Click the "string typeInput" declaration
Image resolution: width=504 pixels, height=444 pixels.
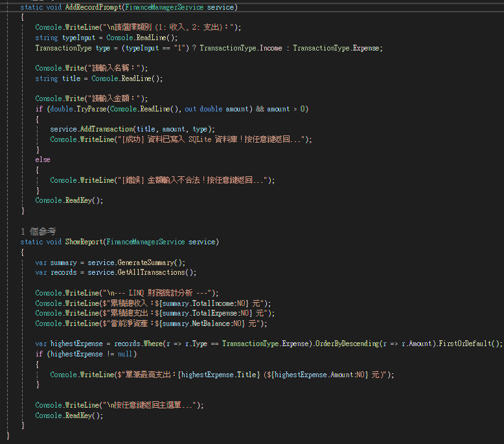click(x=65, y=38)
